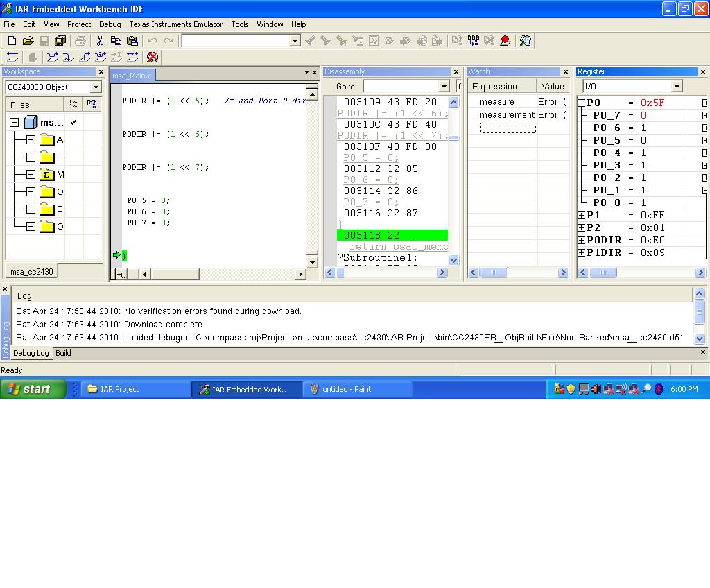This screenshot has width=710, height=588.
Task: Click the Print toolbar icon
Action: point(80,41)
